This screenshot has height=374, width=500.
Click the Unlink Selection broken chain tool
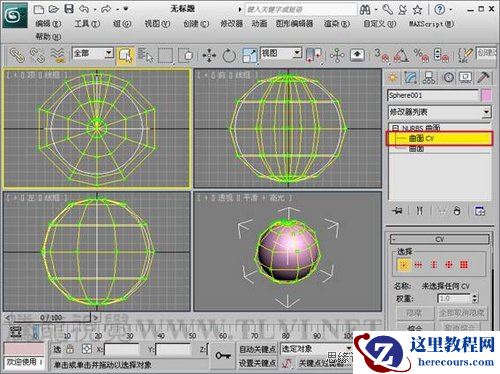[37, 55]
